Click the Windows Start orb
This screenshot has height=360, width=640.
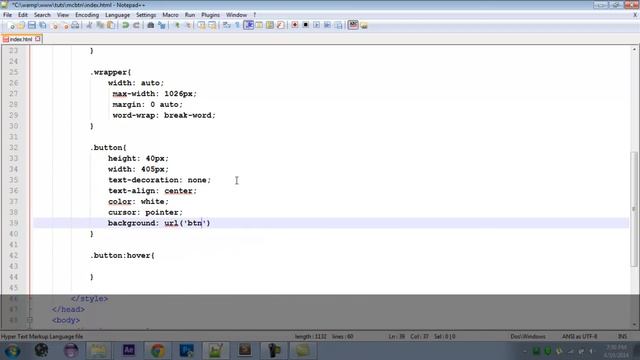coord(12,351)
